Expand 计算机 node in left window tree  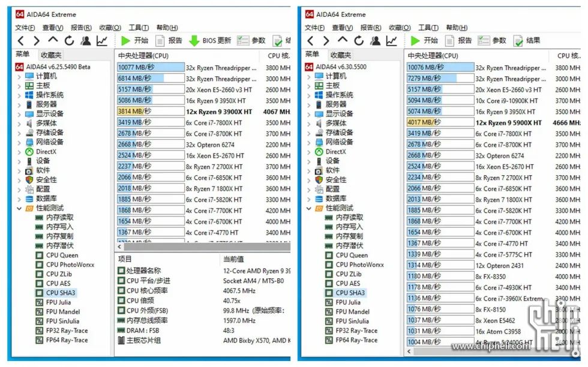pos(19,77)
